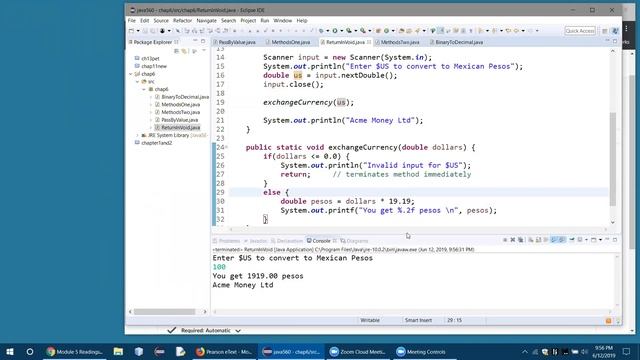Click the editor vertical scrollbar

coord(613,159)
